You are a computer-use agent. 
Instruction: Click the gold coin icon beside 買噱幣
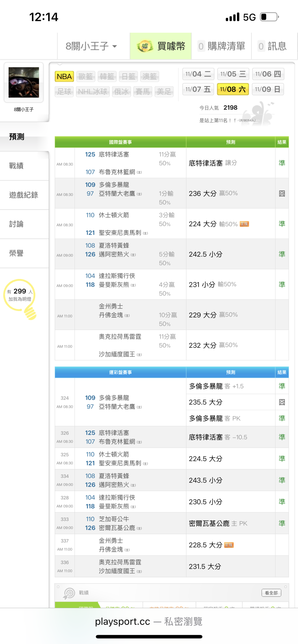pyautogui.click(x=145, y=46)
